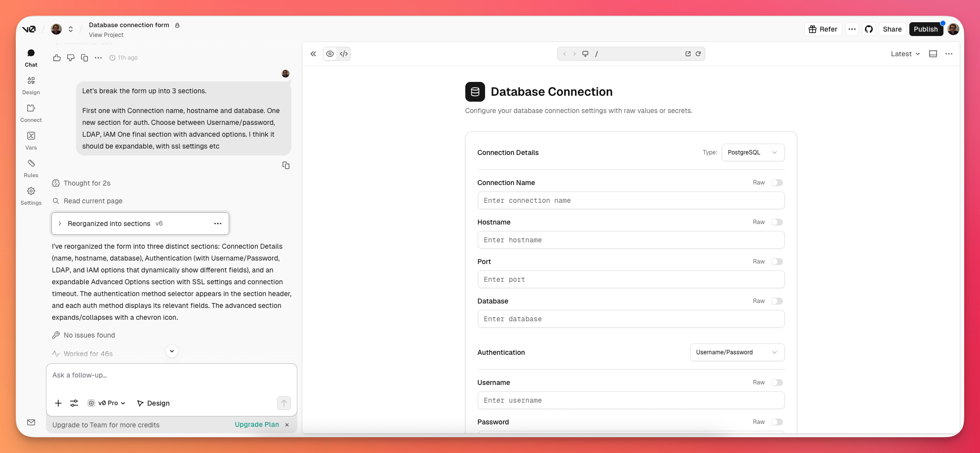The image size is (980, 453).
Task: Turn on Raw toggle for Port
Action: click(x=777, y=262)
